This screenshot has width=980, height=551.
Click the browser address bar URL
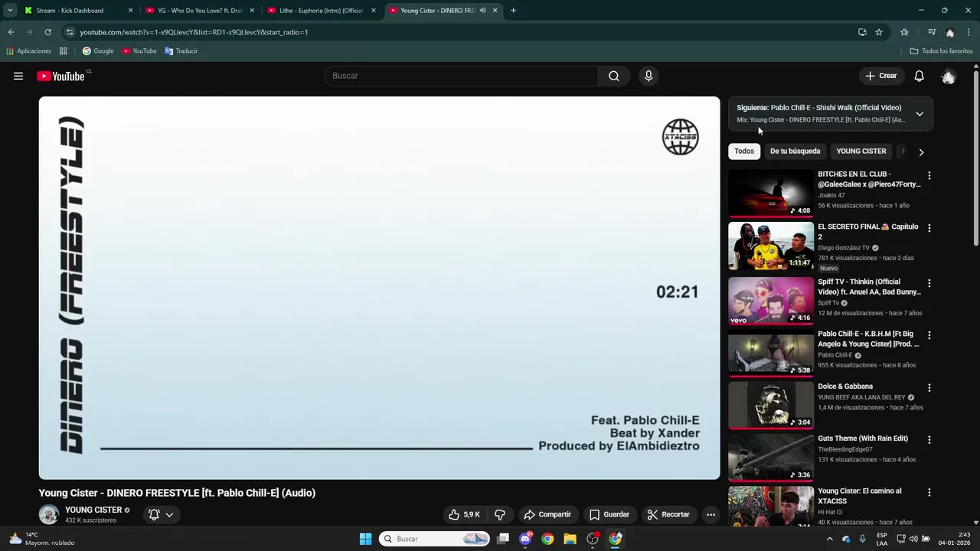click(x=194, y=32)
